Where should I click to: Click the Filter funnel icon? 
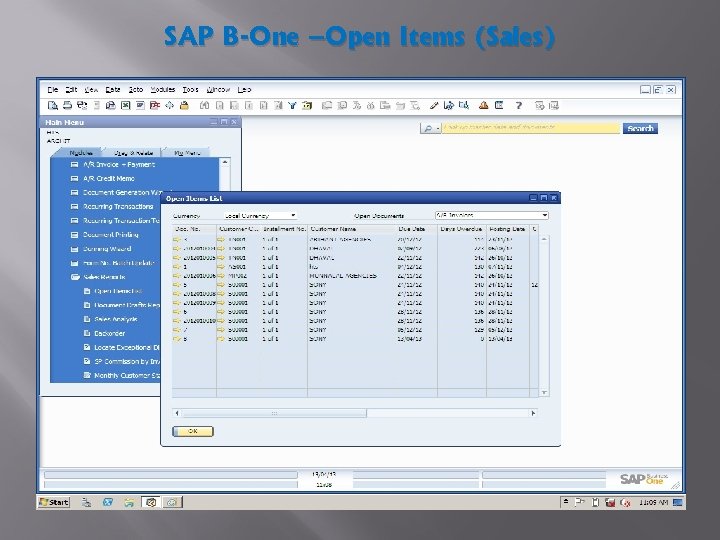click(292, 106)
